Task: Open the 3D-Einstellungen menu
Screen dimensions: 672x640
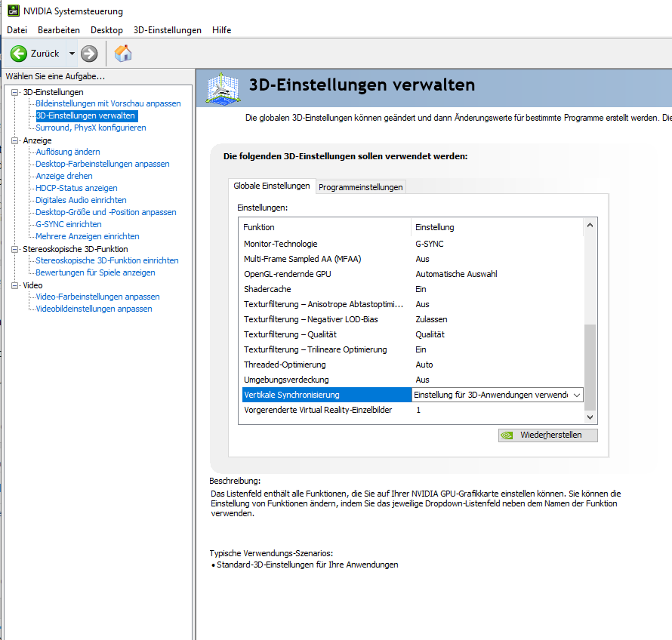Action: (x=168, y=30)
